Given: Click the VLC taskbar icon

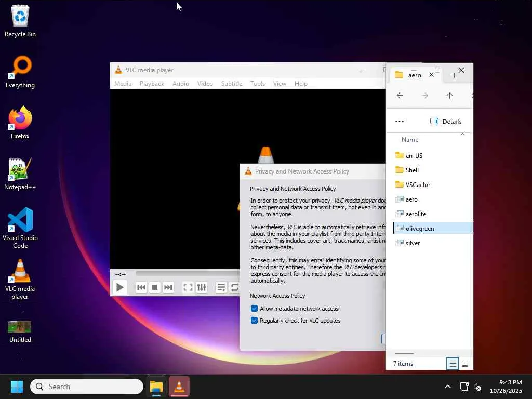Looking at the screenshot, I should tap(179, 387).
